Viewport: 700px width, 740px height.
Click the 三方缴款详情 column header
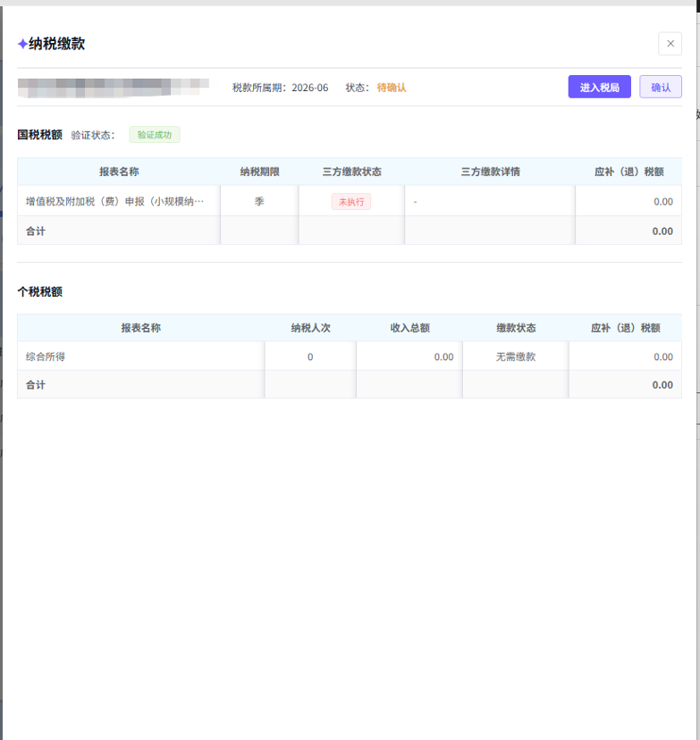point(490,172)
